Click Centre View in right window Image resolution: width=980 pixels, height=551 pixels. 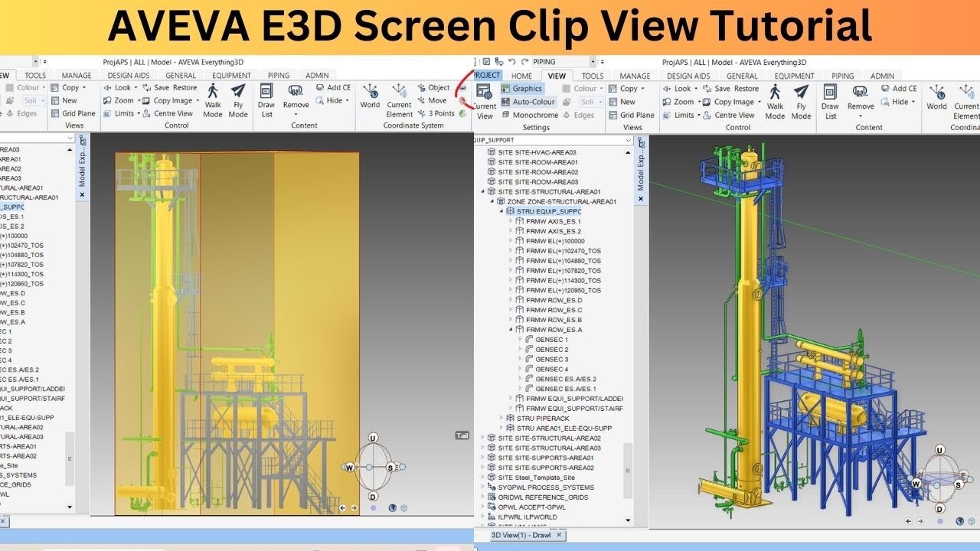tap(728, 116)
